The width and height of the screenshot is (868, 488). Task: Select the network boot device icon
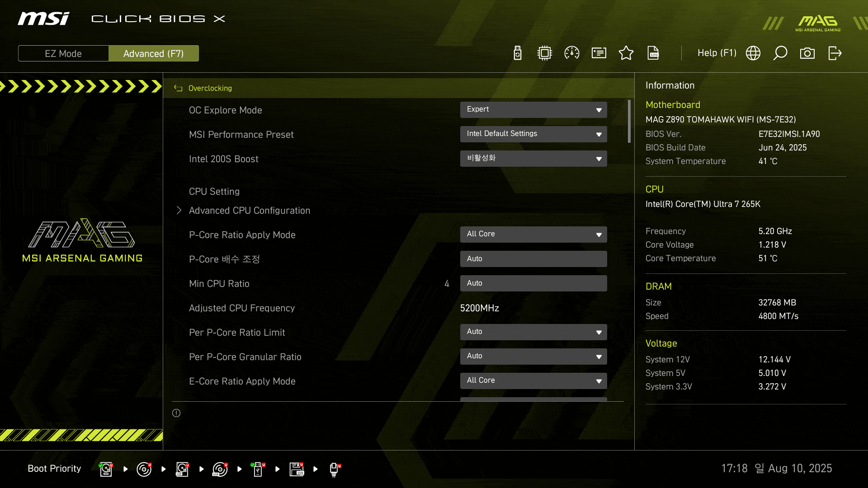click(x=335, y=469)
